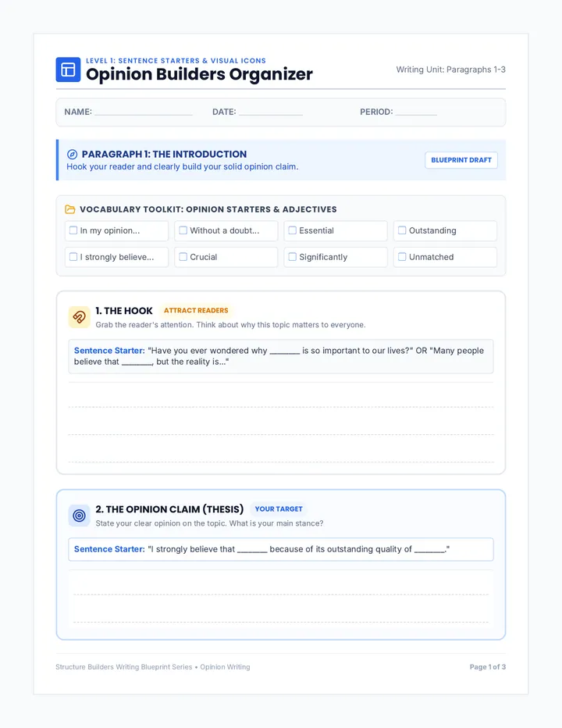Click the Vocabulary Toolkit heading text
562x728 pixels.
(x=208, y=209)
